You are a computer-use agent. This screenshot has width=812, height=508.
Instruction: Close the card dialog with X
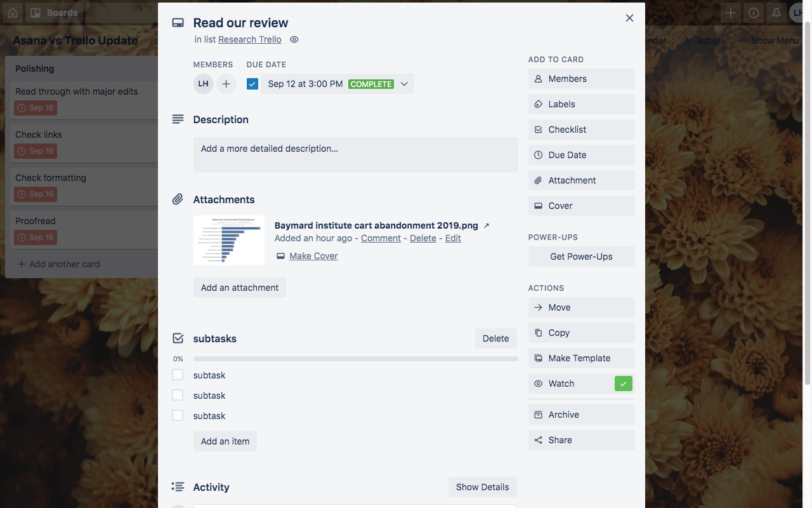coord(629,18)
